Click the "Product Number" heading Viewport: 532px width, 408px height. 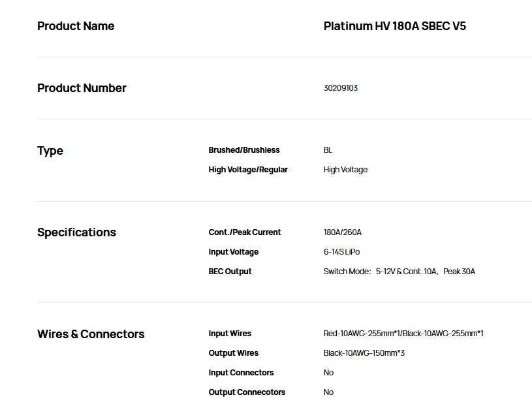(x=82, y=88)
